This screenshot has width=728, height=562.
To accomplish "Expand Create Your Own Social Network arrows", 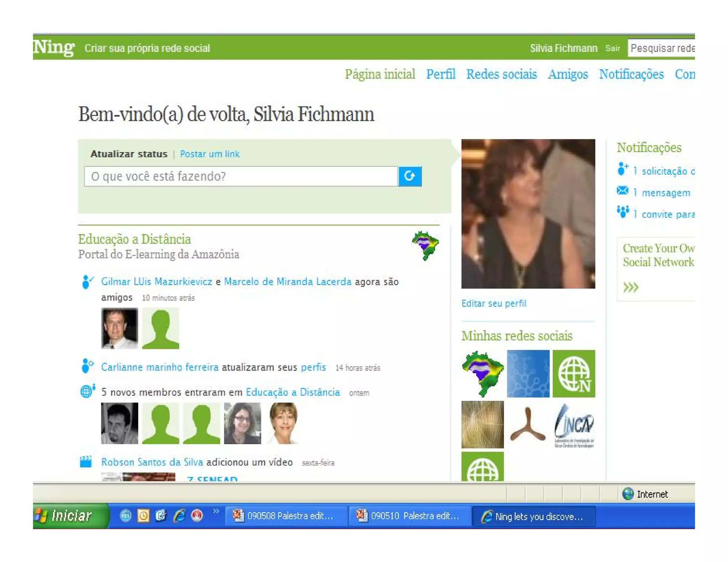I will [x=631, y=287].
